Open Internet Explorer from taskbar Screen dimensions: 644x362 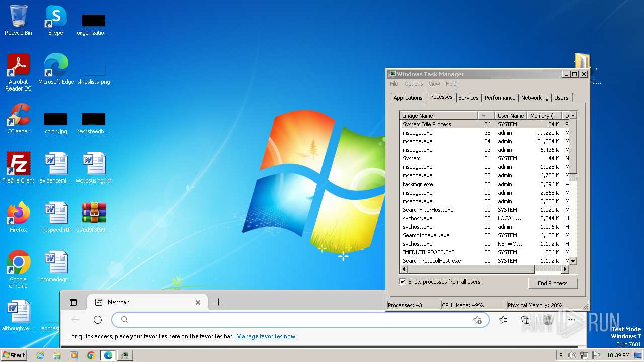point(40,355)
